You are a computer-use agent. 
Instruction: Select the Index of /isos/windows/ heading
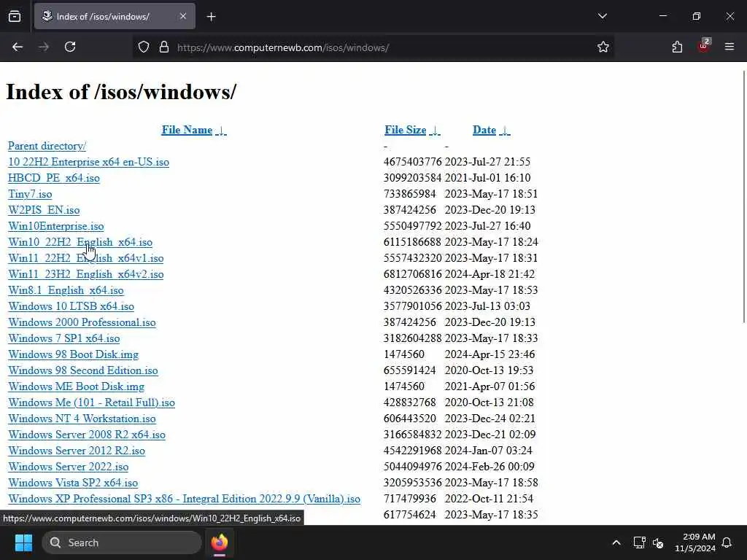coord(121,92)
